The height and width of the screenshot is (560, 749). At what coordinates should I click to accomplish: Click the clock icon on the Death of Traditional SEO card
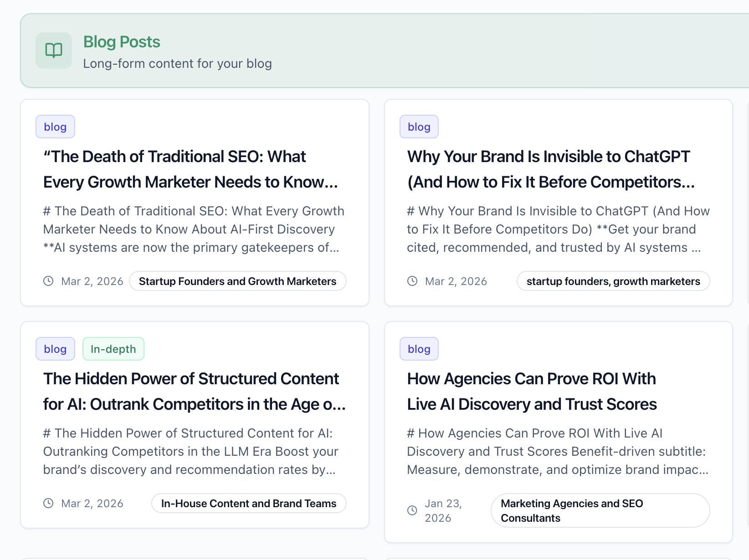[49, 281]
